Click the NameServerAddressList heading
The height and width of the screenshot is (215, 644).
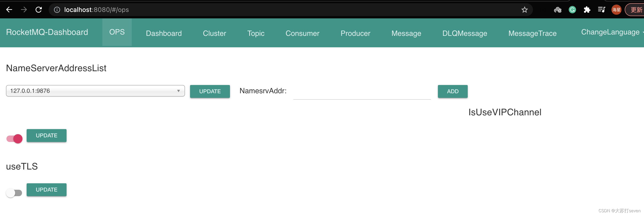point(56,68)
